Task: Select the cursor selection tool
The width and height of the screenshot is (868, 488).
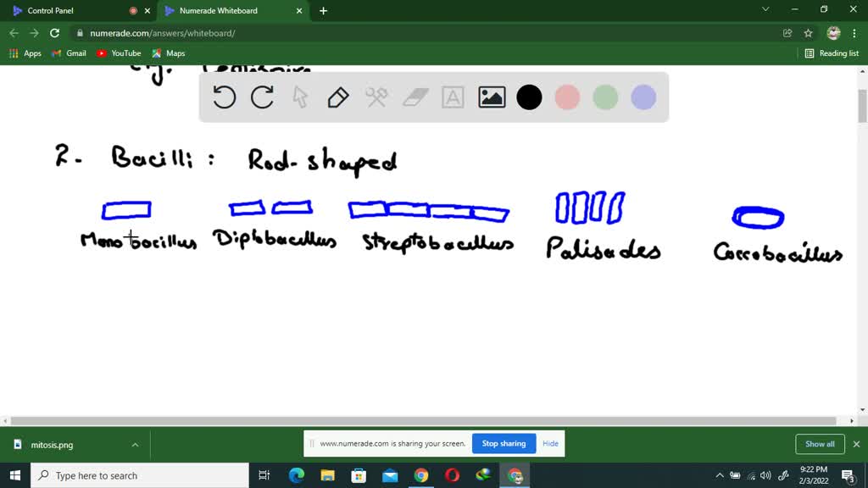Action: point(300,97)
